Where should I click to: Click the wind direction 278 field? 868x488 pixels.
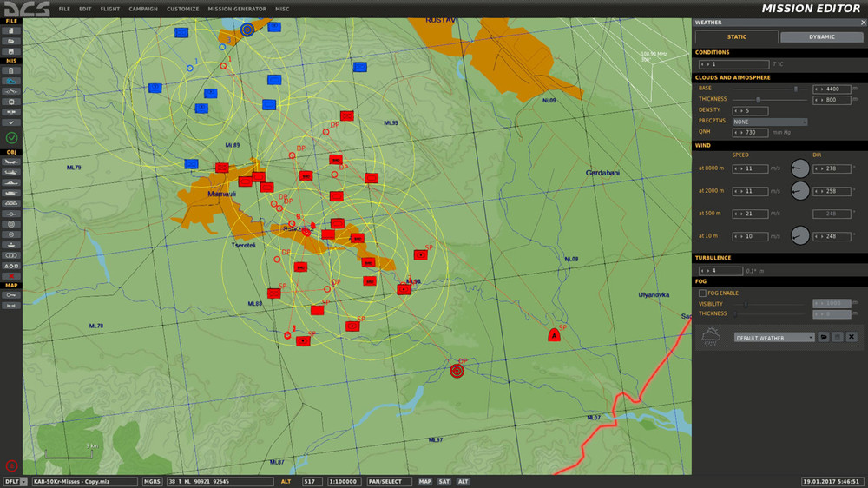point(832,168)
